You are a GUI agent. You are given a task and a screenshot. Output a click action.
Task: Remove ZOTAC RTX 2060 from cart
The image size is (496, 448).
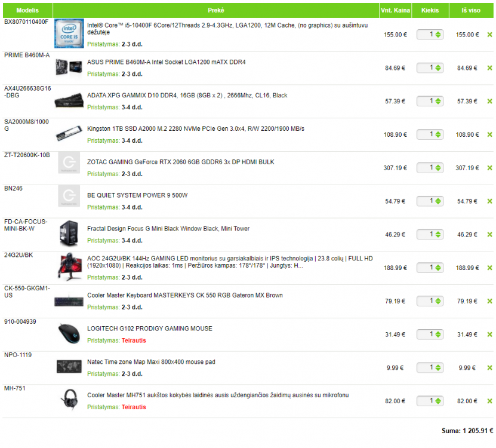point(489,168)
